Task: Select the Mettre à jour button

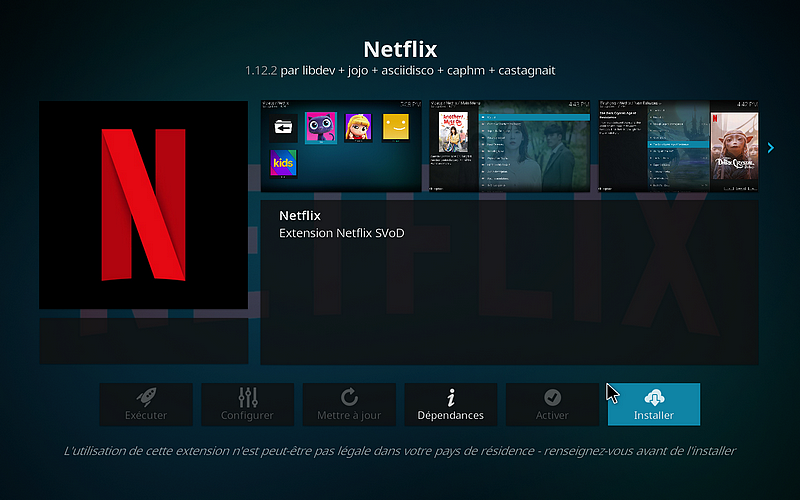Action: click(x=349, y=404)
